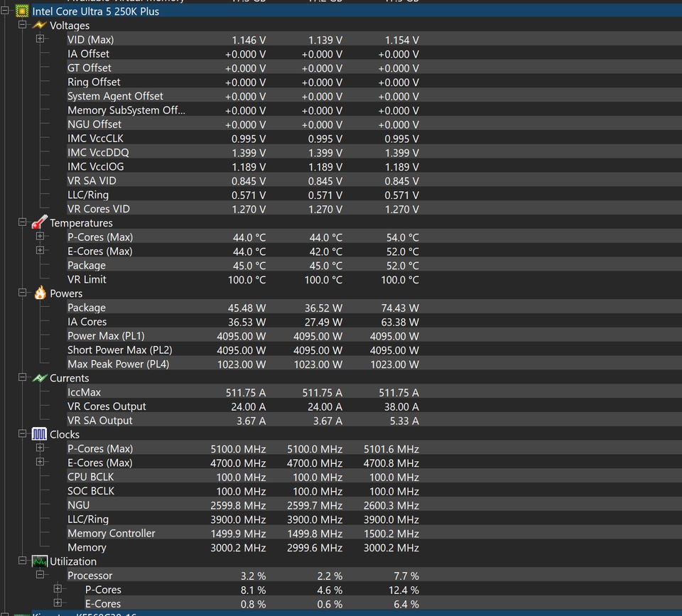Select the IccMax row
This screenshot has width=682, height=616.
pos(374,392)
